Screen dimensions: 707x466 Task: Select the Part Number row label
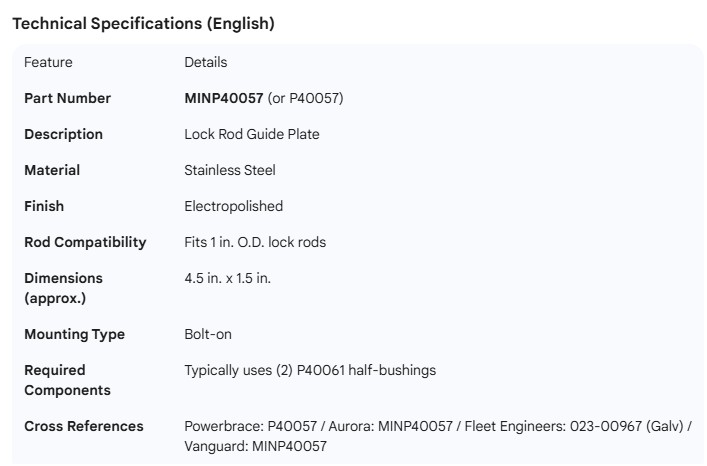click(67, 98)
